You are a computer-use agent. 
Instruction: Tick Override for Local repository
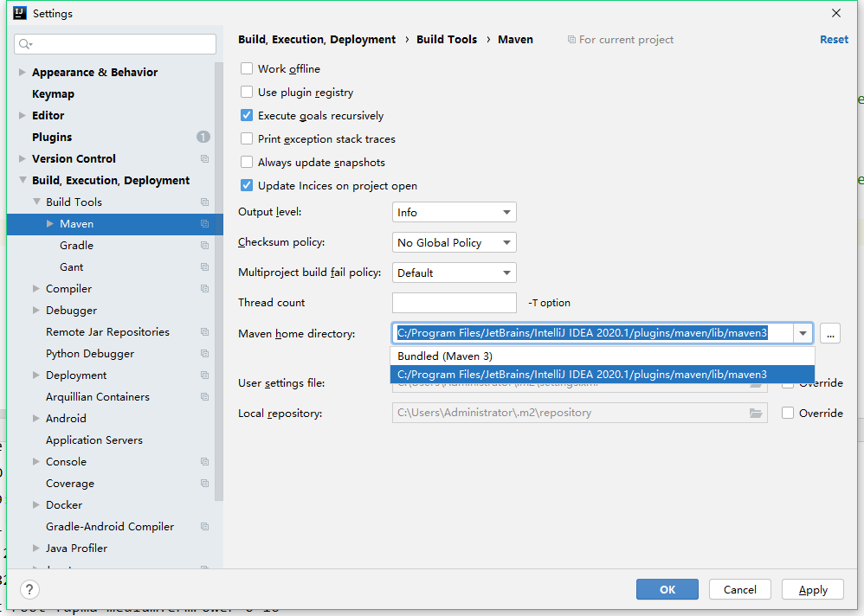[788, 413]
